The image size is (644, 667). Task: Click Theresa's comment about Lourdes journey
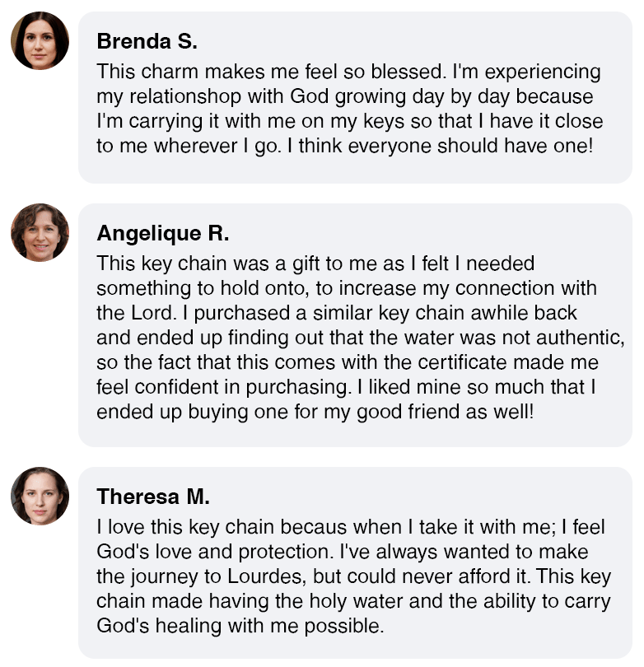(353, 576)
